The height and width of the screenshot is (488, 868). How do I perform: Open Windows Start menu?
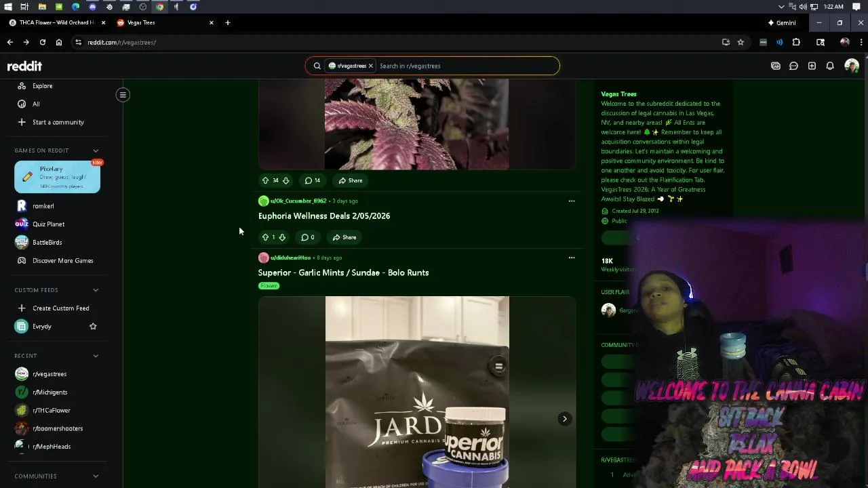(x=8, y=7)
